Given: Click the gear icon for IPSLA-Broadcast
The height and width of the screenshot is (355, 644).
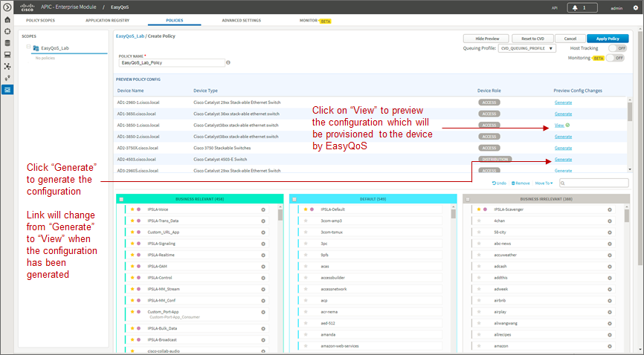Looking at the screenshot, I should [x=263, y=340].
